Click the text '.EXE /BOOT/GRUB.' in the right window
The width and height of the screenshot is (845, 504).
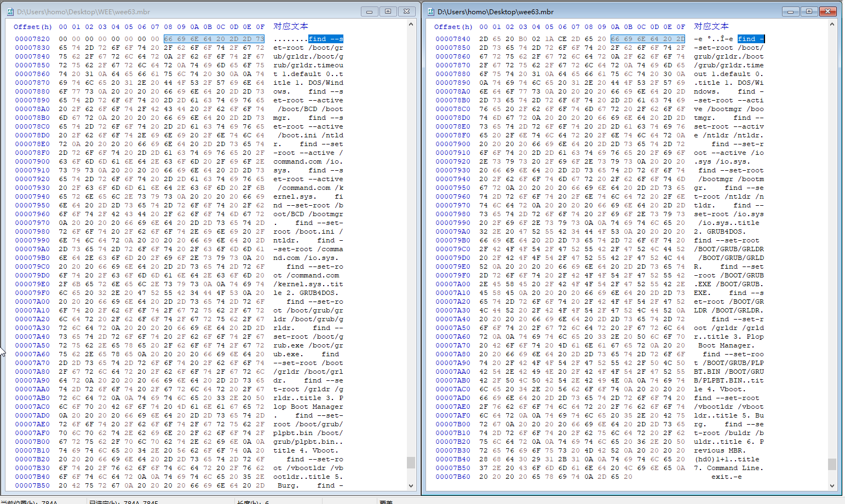click(729, 284)
